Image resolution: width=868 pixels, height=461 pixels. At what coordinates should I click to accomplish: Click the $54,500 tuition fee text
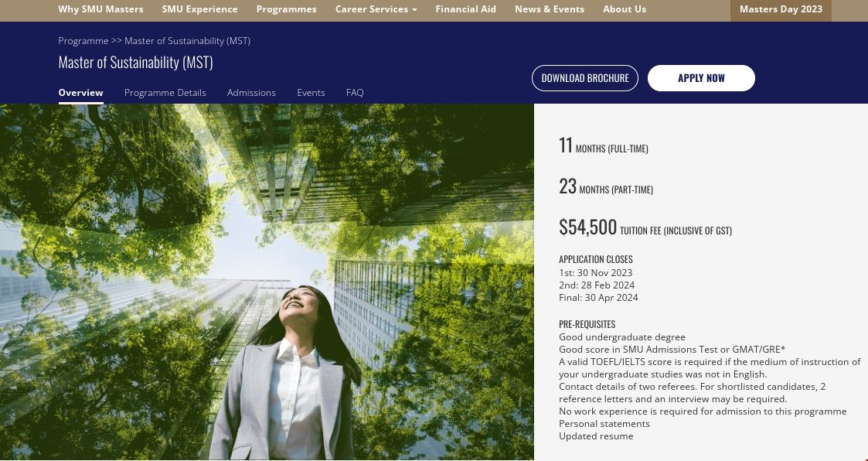(x=587, y=227)
